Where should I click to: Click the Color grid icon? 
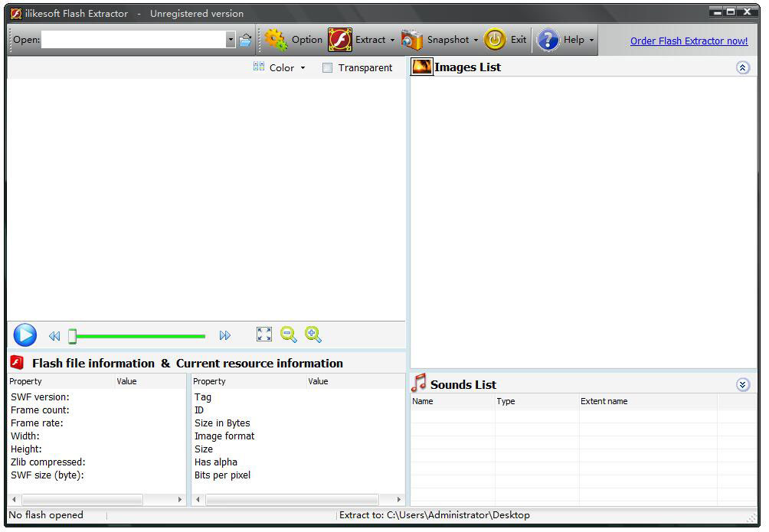[x=259, y=66]
